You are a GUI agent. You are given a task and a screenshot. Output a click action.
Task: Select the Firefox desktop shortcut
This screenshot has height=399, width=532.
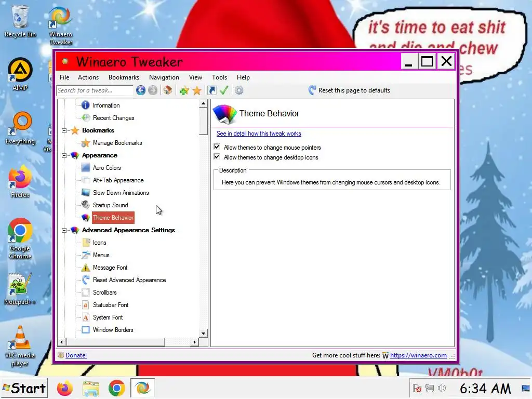click(20, 182)
